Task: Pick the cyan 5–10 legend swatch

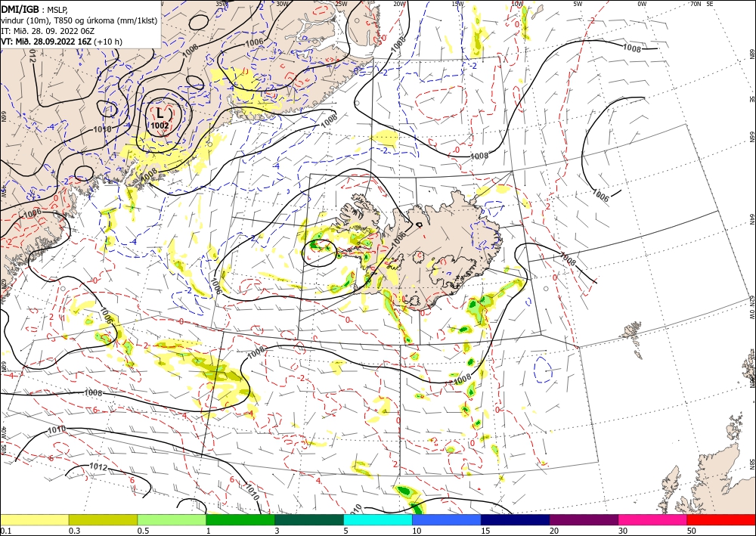Action: [x=378, y=520]
